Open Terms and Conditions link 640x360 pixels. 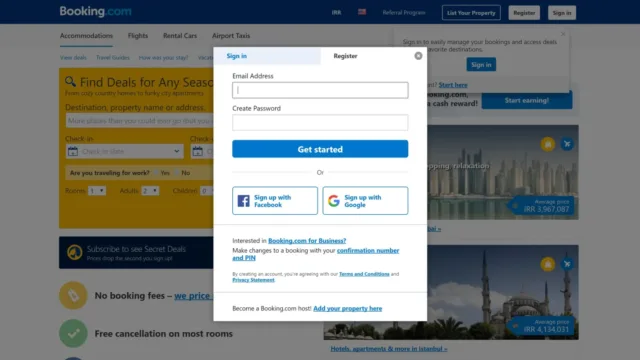coord(364,274)
